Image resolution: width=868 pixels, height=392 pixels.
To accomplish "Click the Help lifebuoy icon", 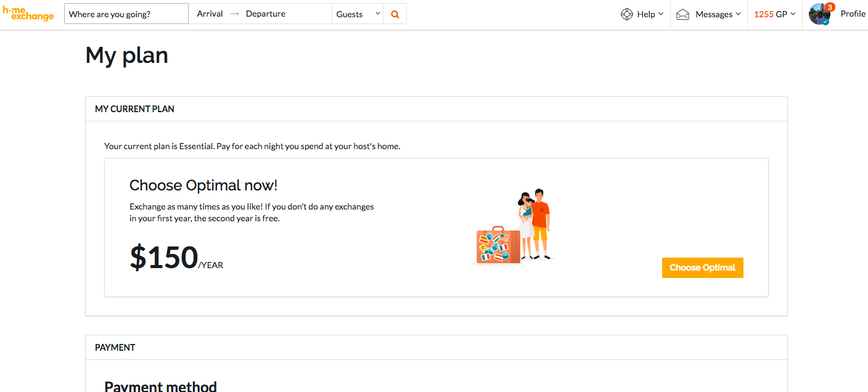I will (627, 14).
